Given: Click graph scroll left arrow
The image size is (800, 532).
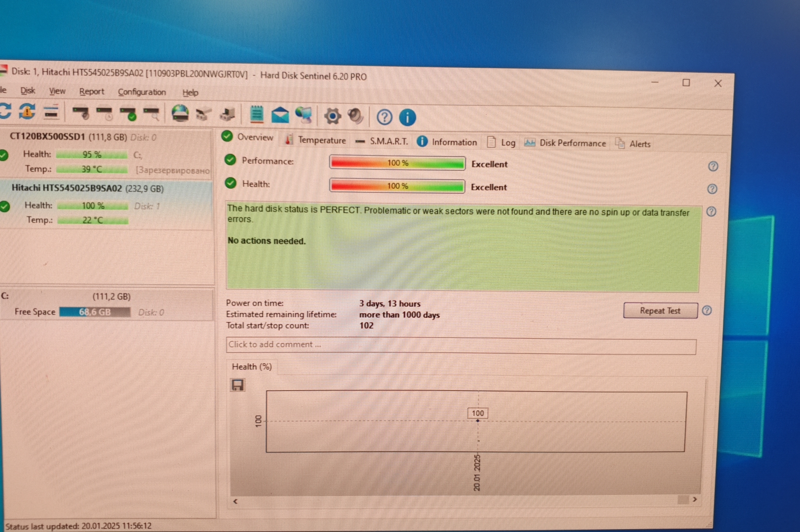Looking at the screenshot, I should click(235, 501).
